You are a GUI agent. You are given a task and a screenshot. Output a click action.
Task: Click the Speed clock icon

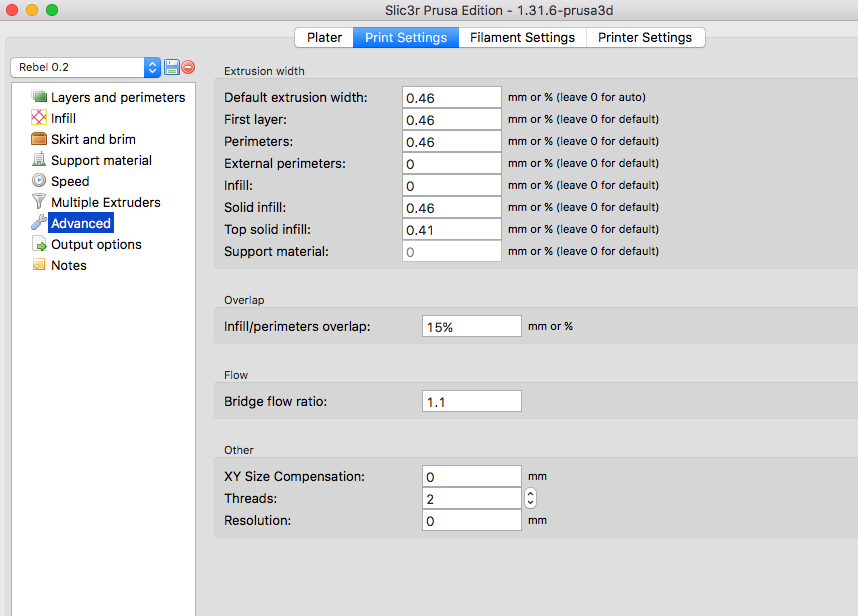40,181
